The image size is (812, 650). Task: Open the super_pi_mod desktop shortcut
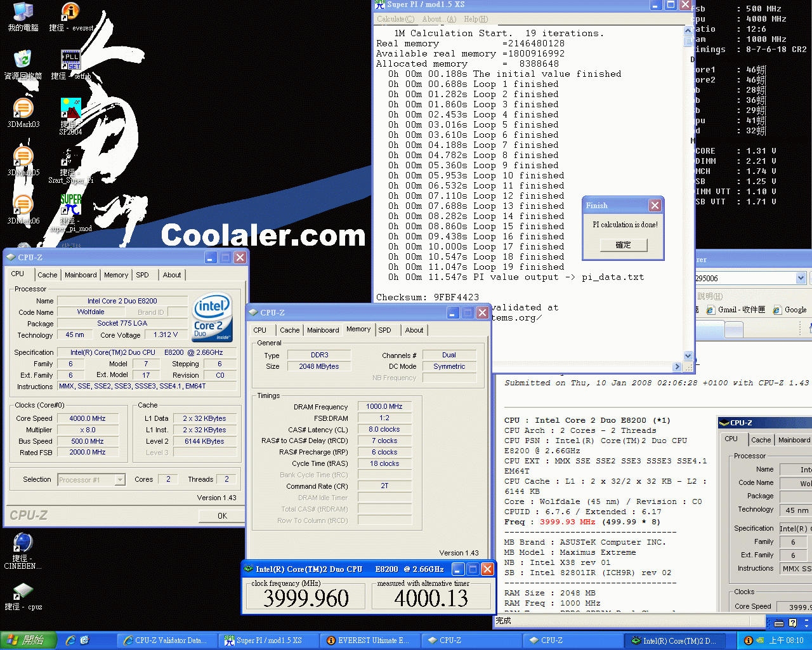click(70, 213)
